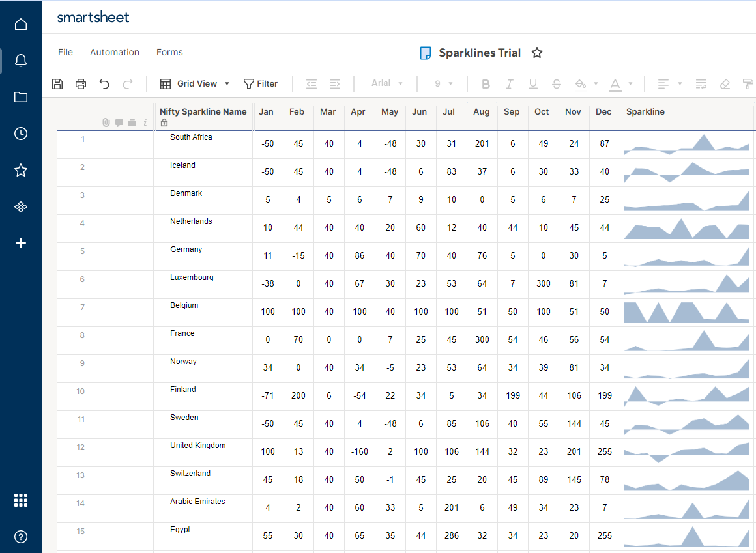
Task: Open Recents clock icon
Action: pyautogui.click(x=21, y=134)
